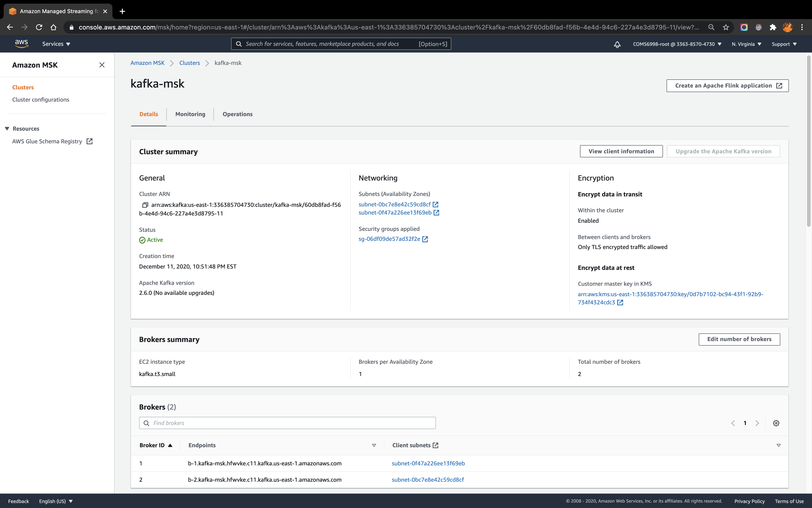This screenshot has width=812, height=508.
Task: Open the notifications bell icon
Action: click(x=617, y=44)
